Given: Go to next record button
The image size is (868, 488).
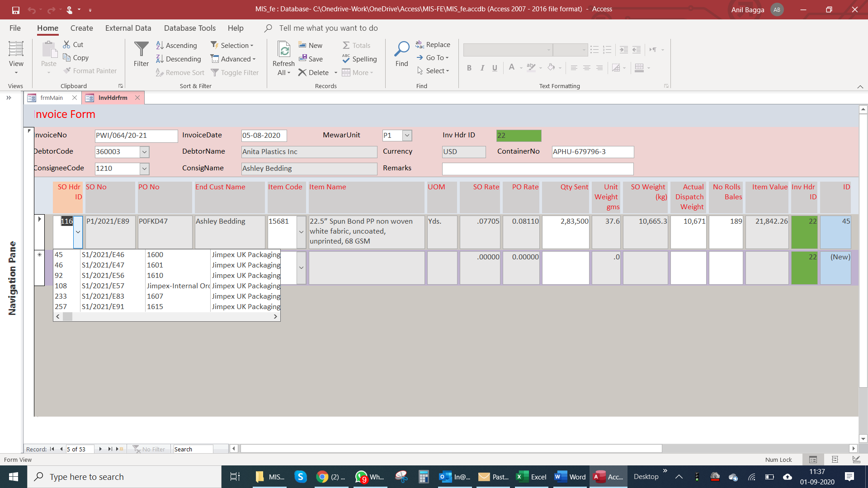Looking at the screenshot, I should pos(100,449).
